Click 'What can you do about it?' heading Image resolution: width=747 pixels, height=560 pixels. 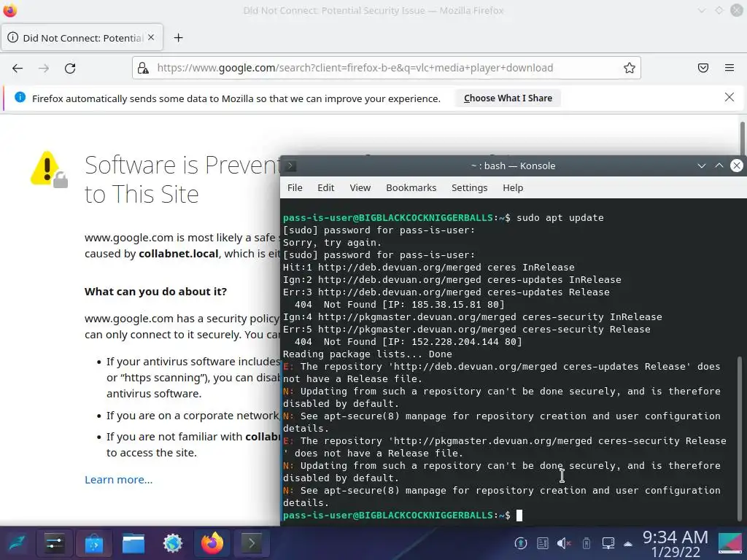click(156, 292)
